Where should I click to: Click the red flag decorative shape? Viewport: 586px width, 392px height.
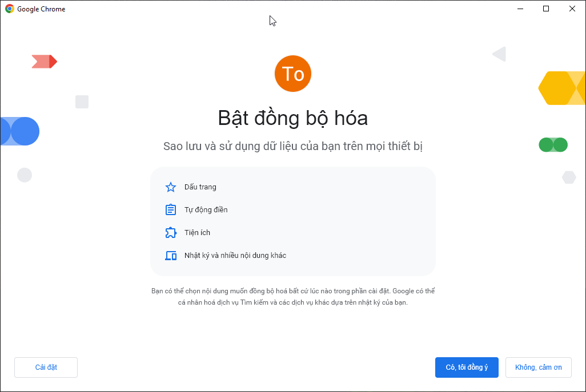click(x=44, y=62)
